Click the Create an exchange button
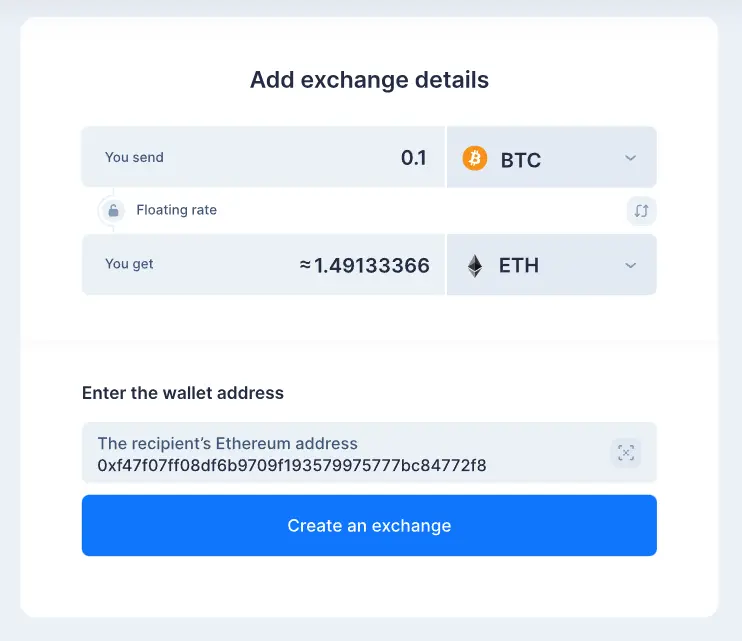742x641 pixels. tap(369, 525)
